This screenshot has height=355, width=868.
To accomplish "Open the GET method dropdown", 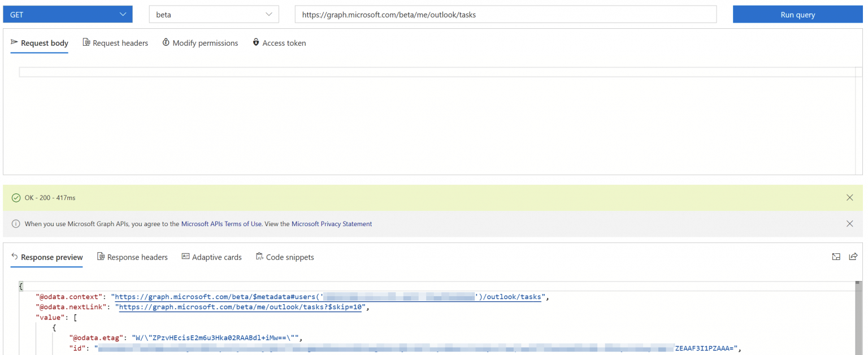I will click(x=68, y=15).
